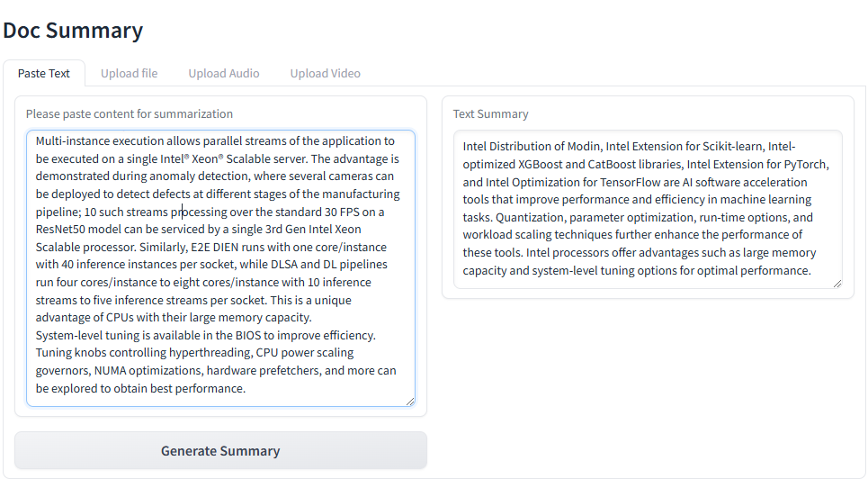This screenshot has width=868, height=479.
Task: Click the word 'ResNet50' in the input text
Action: pyautogui.click(x=62, y=230)
